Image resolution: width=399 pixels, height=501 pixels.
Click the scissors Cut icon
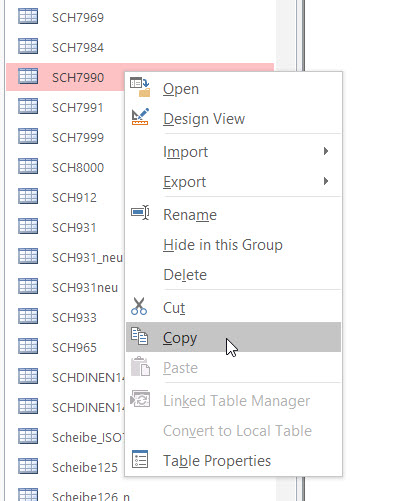point(139,306)
